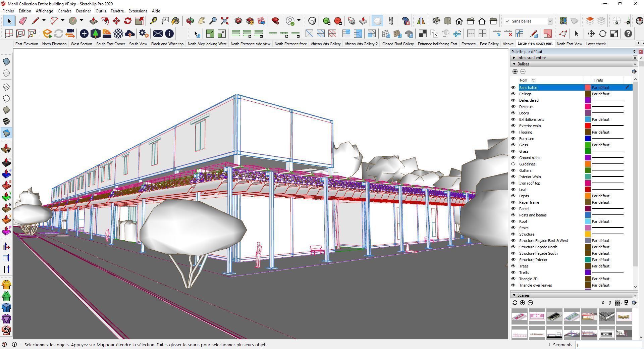Select the Eraser tool

click(x=22, y=21)
